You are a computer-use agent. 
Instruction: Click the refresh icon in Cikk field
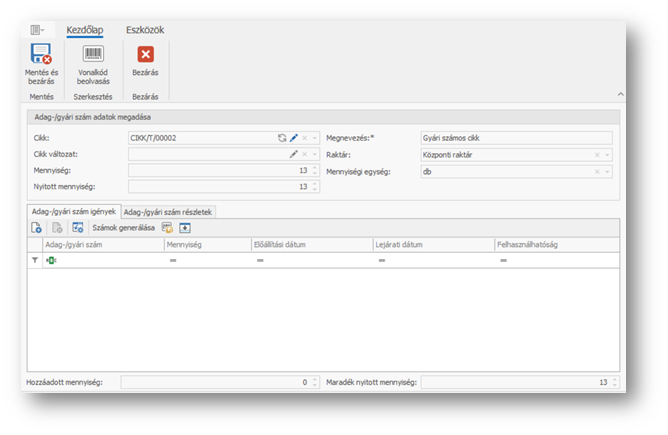283,138
